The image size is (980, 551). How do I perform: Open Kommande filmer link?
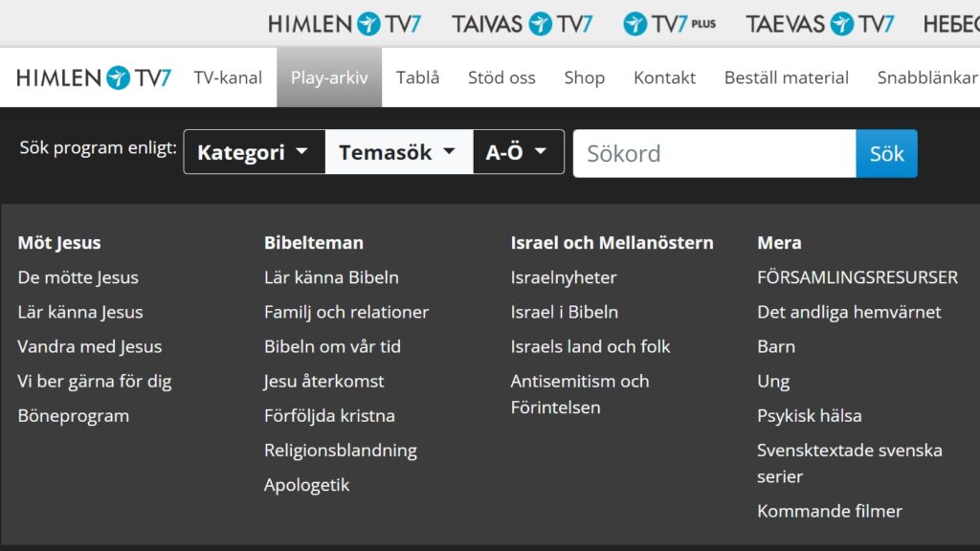pos(829,511)
